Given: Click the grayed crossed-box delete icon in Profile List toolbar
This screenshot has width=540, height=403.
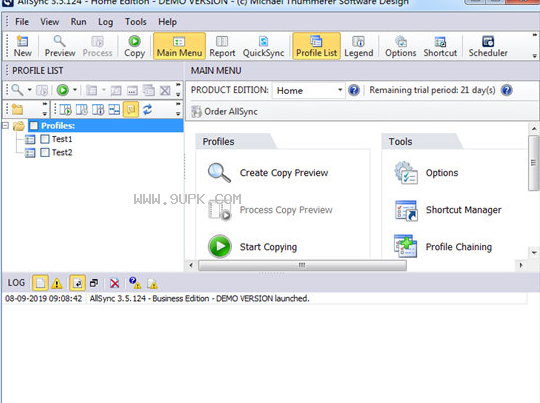Looking at the screenshot, I should (165, 91).
